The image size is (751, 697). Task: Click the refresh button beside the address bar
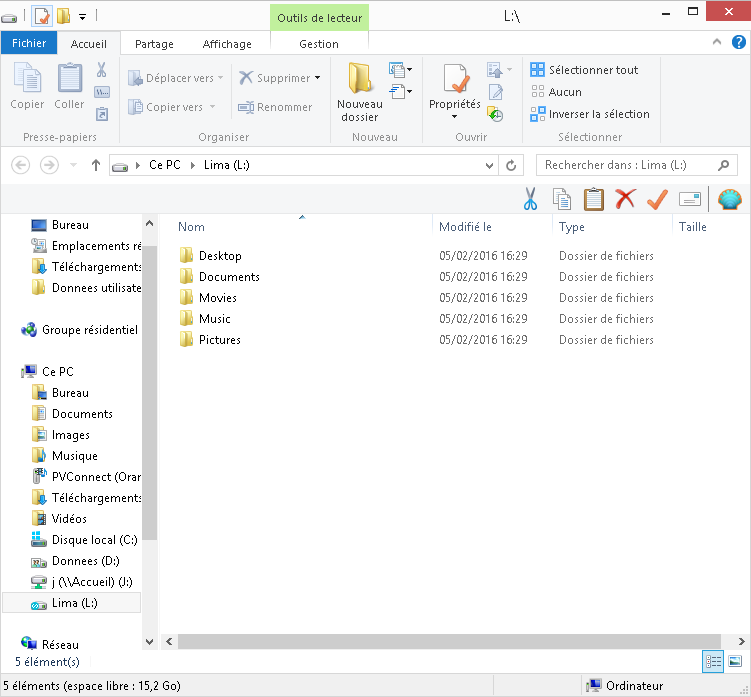[x=511, y=165]
